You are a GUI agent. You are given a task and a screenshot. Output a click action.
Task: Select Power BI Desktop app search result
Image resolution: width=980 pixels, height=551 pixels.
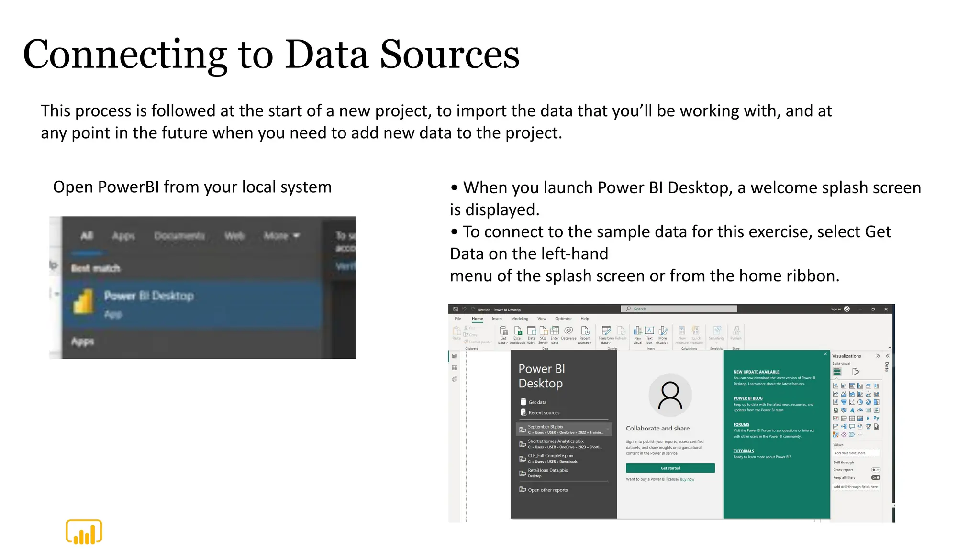(x=191, y=304)
